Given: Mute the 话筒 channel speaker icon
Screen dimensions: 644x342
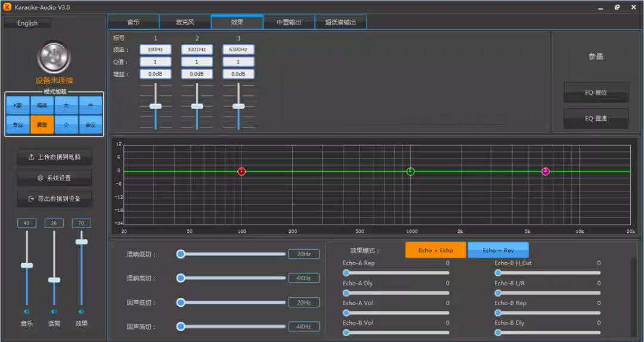Looking at the screenshot, I should click(x=54, y=312).
